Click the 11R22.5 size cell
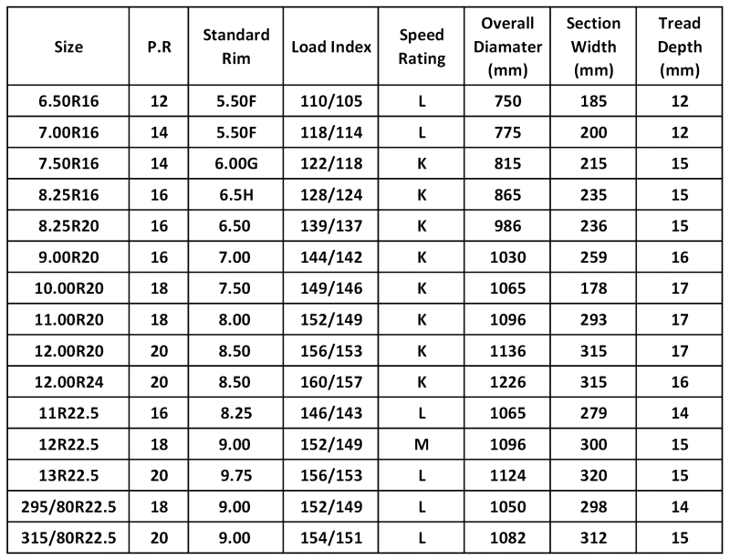The width and height of the screenshot is (730, 560). [68, 413]
